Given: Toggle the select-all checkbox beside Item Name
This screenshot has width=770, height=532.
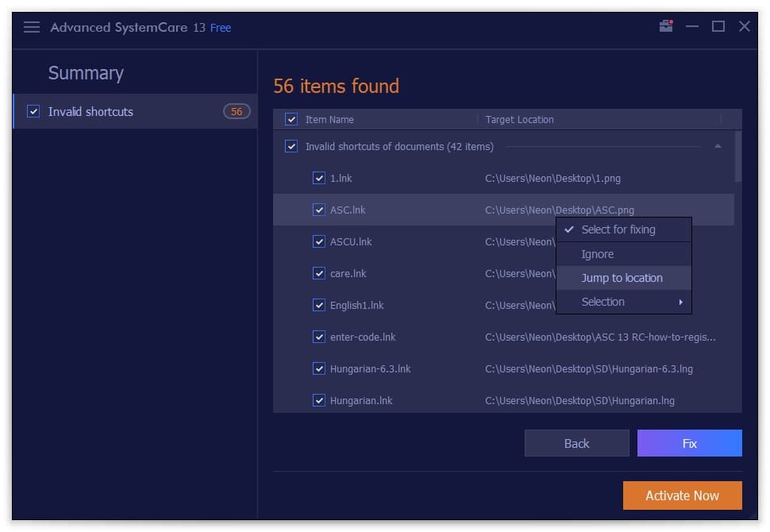Looking at the screenshot, I should click(x=291, y=119).
